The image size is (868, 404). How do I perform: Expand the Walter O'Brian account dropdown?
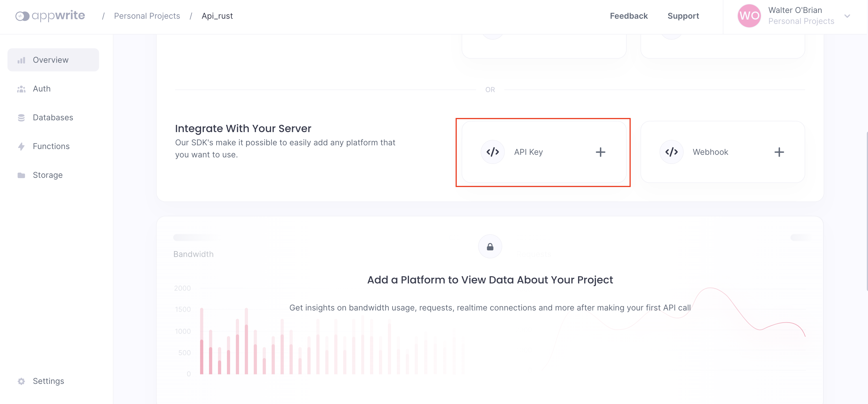(847, 16)
